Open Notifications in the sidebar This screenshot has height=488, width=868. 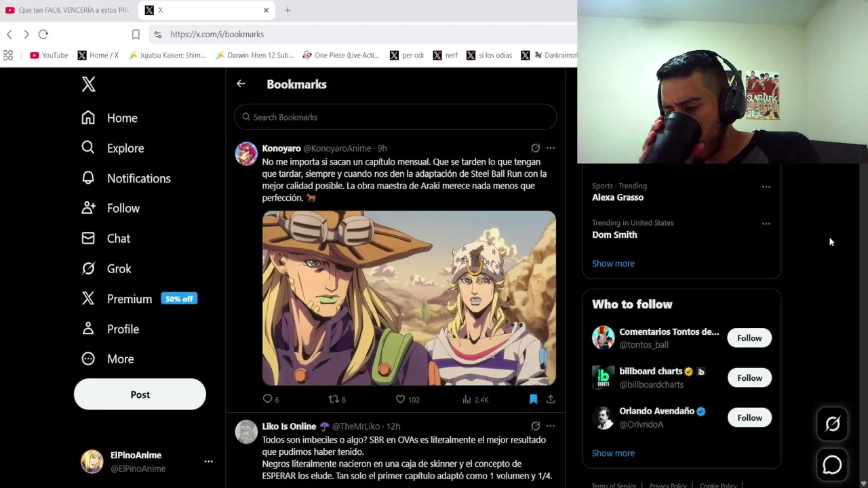tap(125, 178)
